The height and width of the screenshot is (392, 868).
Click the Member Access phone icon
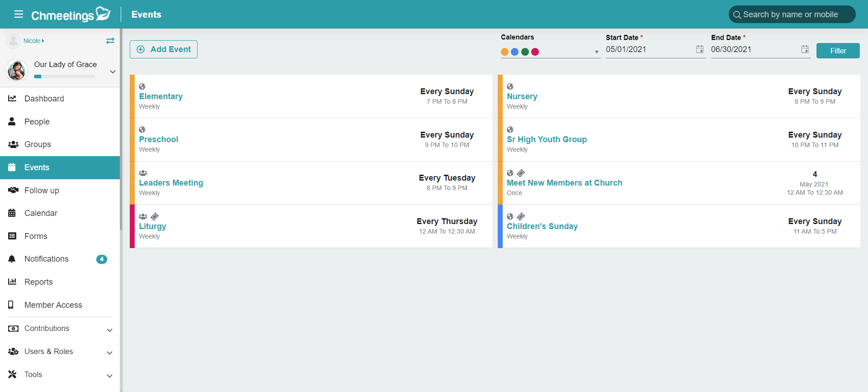(x=11, y=305)
